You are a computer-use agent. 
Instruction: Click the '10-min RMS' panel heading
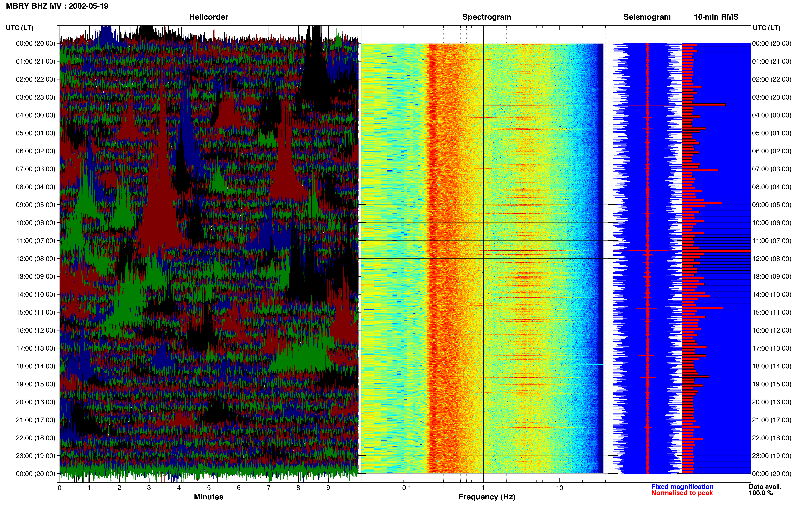coord(716,17)
